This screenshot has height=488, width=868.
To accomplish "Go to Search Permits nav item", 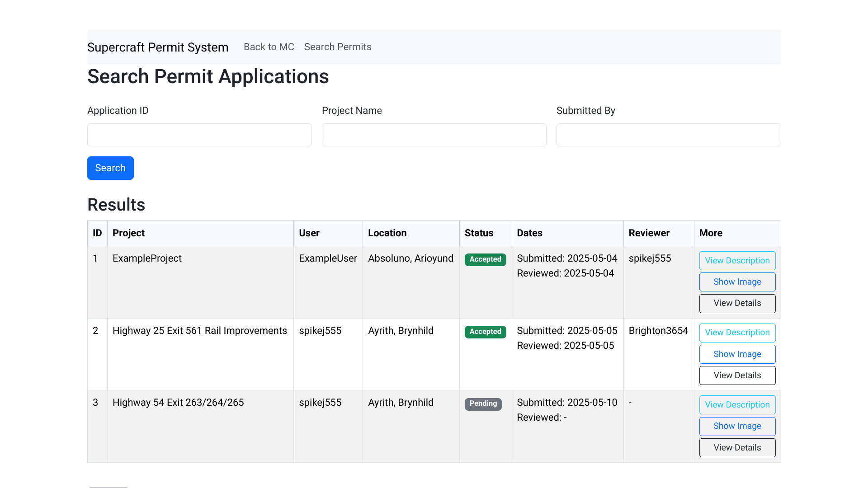I will pyautogui.click(x=337, y=47).
